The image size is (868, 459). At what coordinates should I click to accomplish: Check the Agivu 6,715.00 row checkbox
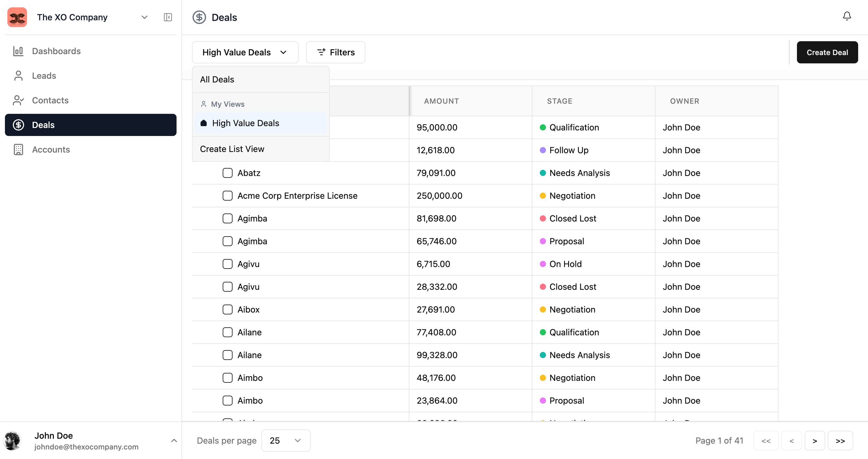[227, 264]
